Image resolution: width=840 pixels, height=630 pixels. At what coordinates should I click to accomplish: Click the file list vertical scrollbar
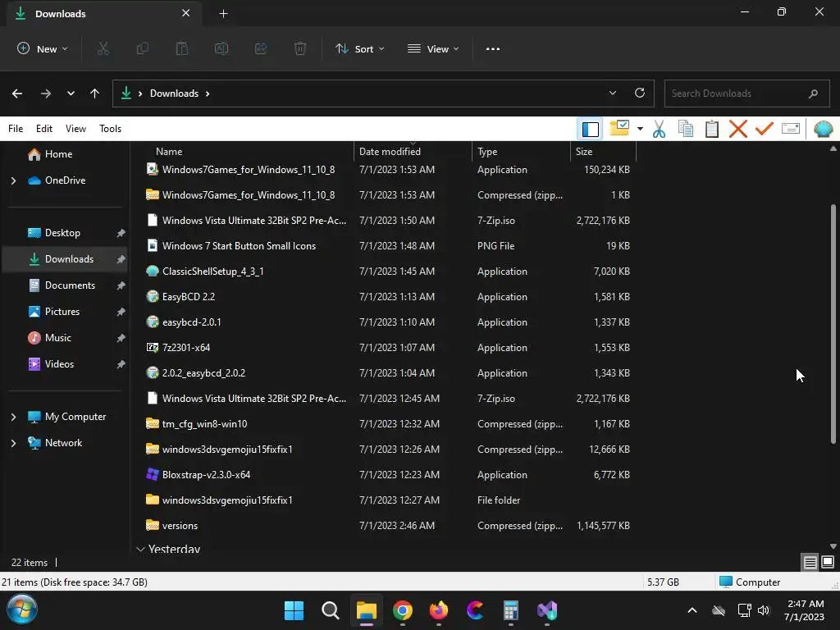pos(833,323)
